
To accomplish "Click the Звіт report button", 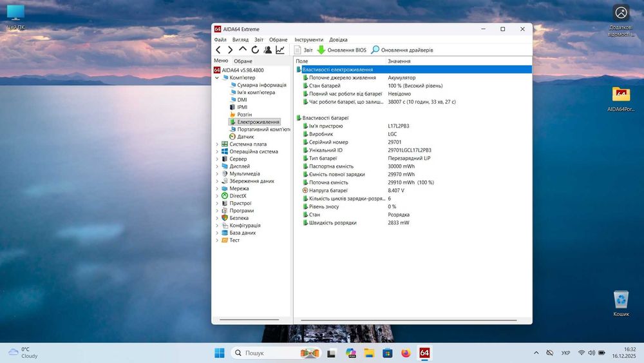I will 303,50.
